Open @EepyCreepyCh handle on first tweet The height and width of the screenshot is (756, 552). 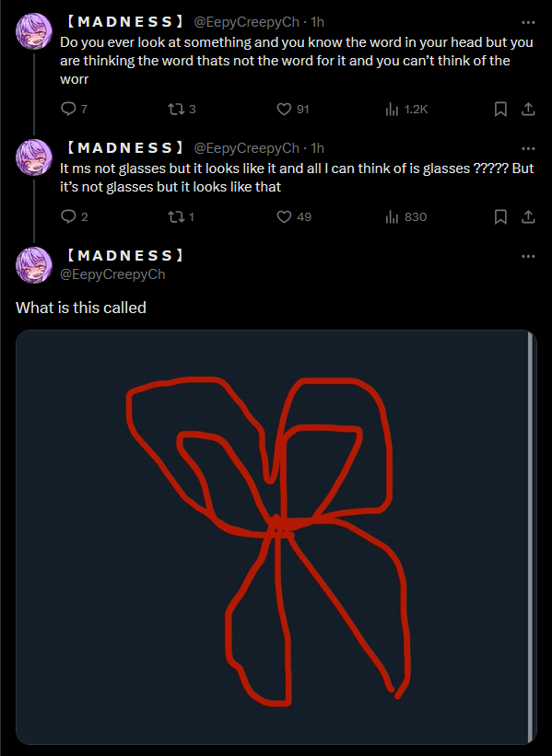tap(246, 22)
